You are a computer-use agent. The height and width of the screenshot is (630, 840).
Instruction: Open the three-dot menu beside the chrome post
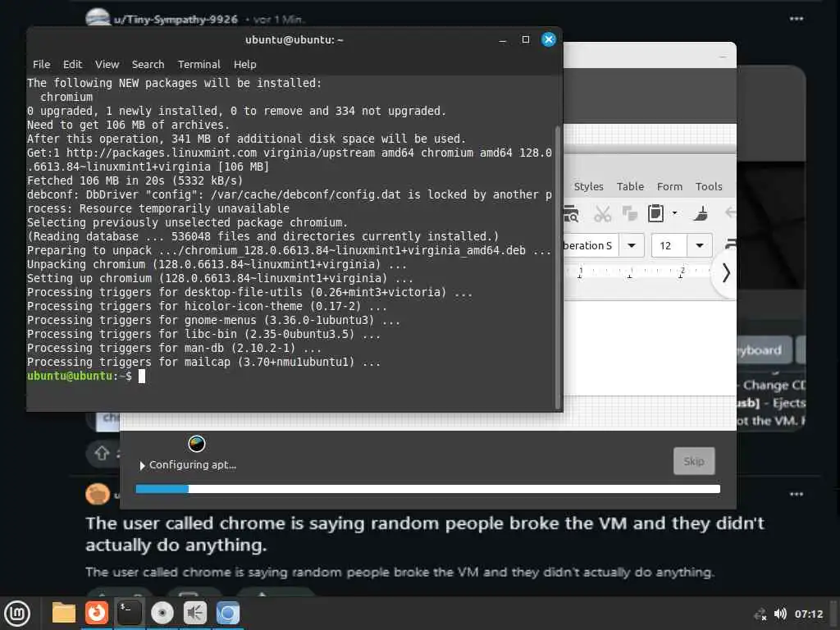(x=796, y=494)
